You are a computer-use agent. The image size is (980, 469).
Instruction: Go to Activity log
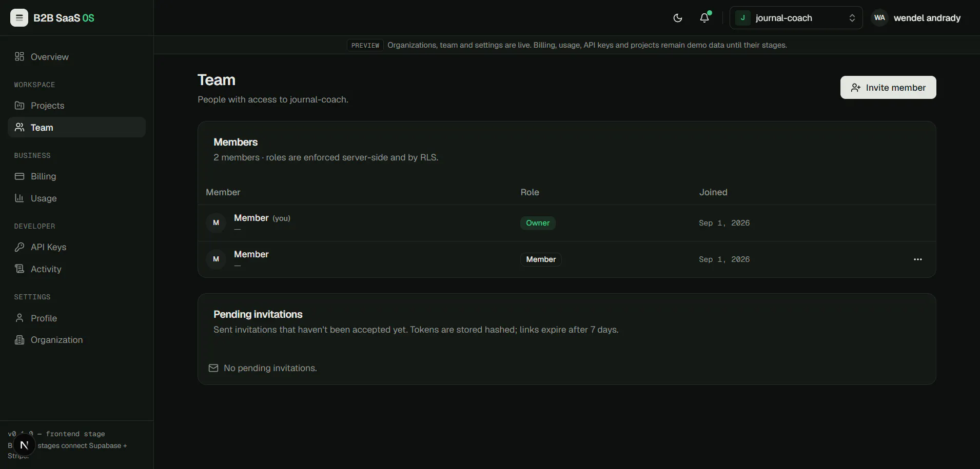point(76,269)
